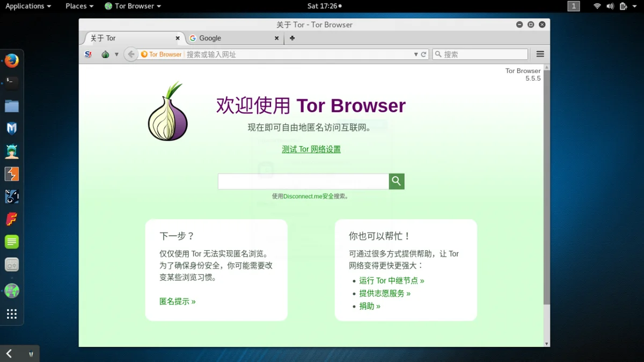Screen dimensions: 644x362
Task: Click the volume speaker icon
Action: (x=610, y=6)
